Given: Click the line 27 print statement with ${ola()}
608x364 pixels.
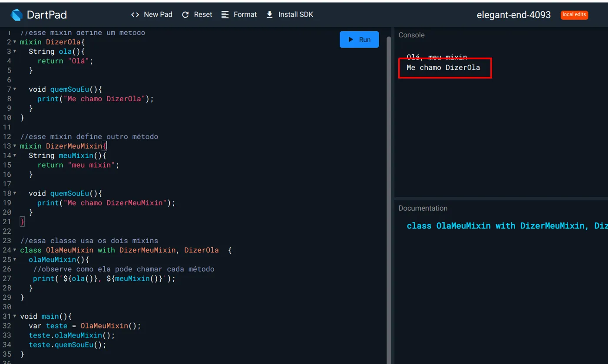Looking at the screenshot, I should pos(104,279).
